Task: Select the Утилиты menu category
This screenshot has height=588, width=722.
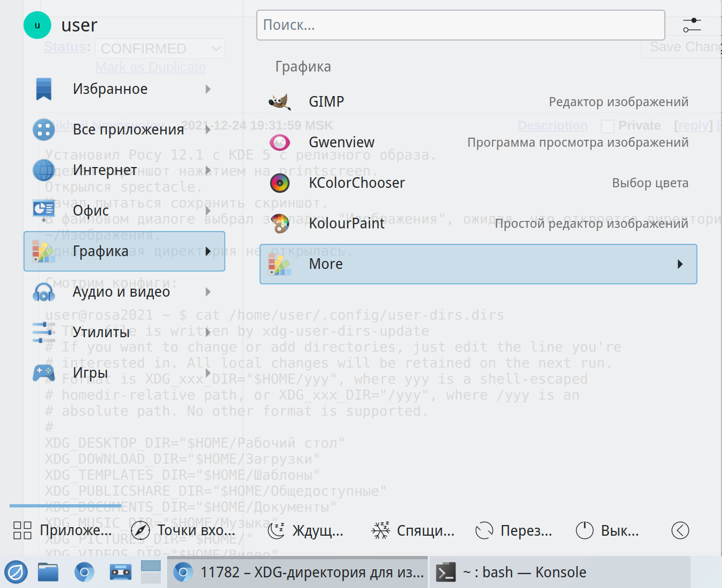Action: click(101, 332)
